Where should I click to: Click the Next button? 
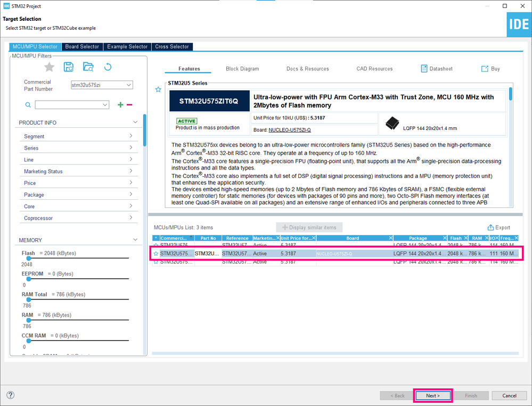pyautogui.click(x=433, y=395)
